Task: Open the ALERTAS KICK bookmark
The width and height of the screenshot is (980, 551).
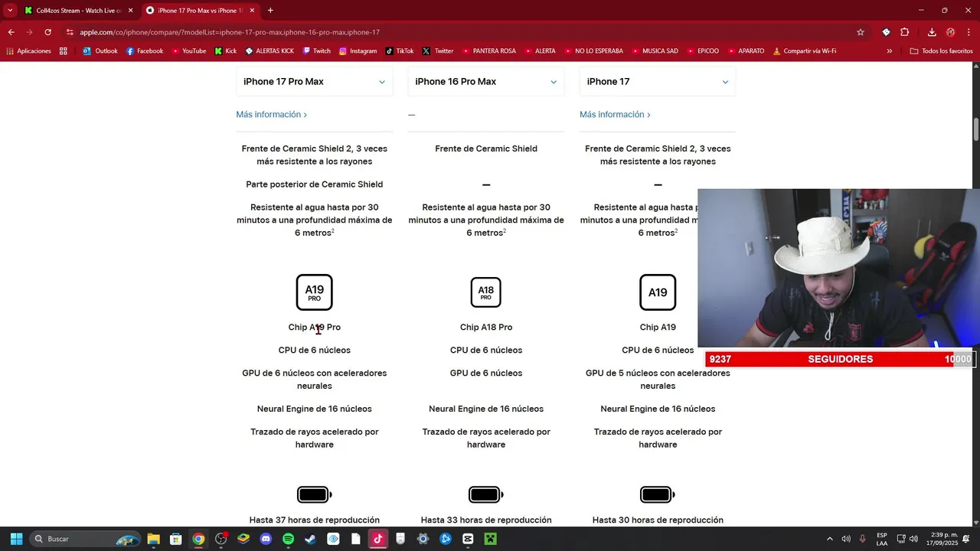Action: click(269, 51)
